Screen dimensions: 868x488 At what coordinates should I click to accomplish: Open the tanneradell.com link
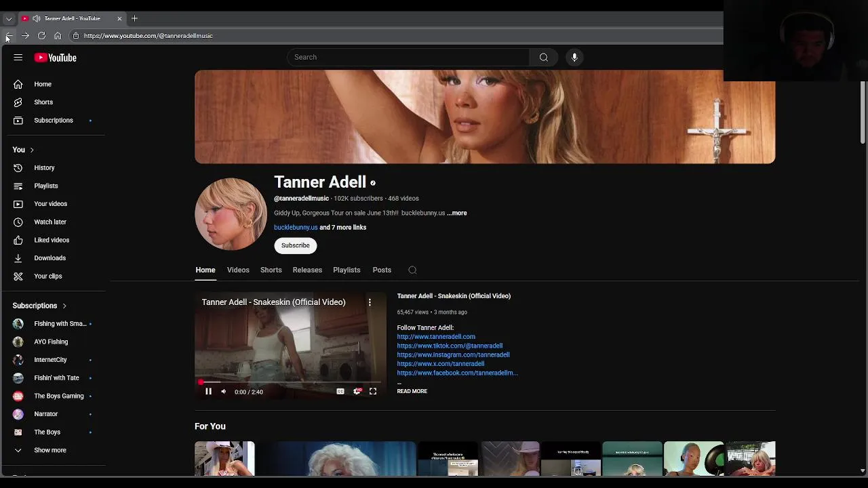click(436, 337)
